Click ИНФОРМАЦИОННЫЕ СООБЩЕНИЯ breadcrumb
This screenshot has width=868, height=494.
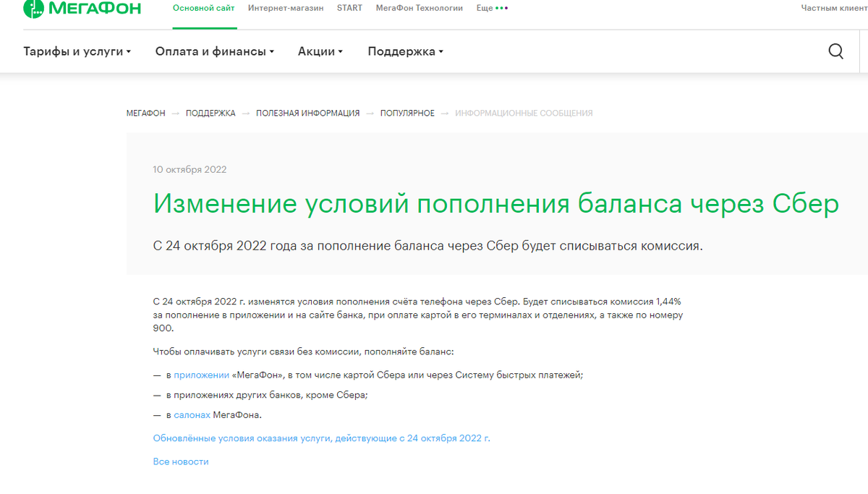524,114
